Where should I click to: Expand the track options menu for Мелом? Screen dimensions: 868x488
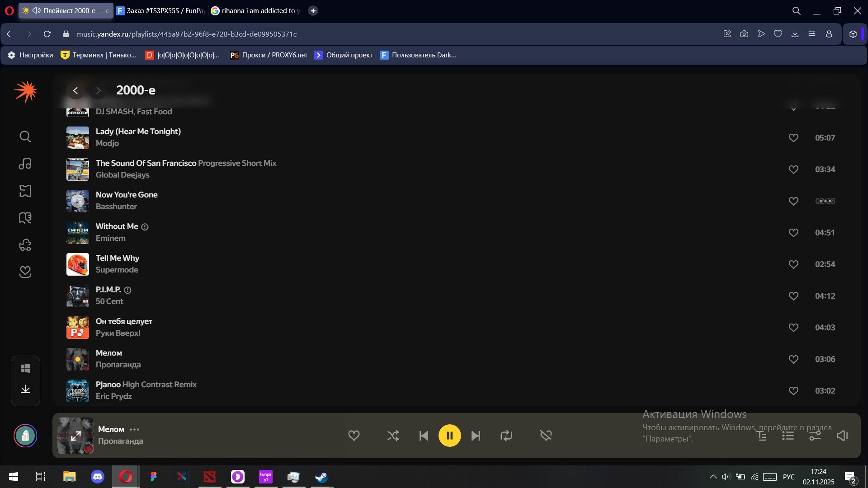tap(134, 429)
